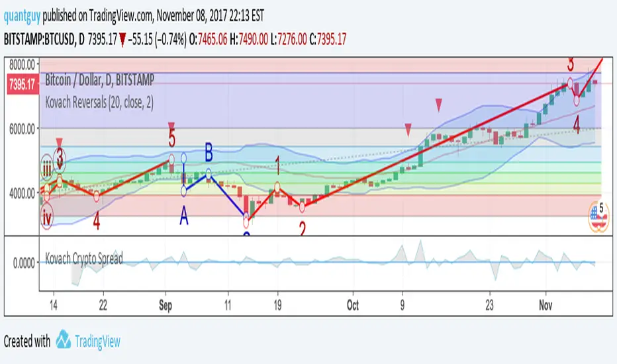Click the Sep date axis label
The width and height of the screenshot is (617, 364).
[166, 305]
